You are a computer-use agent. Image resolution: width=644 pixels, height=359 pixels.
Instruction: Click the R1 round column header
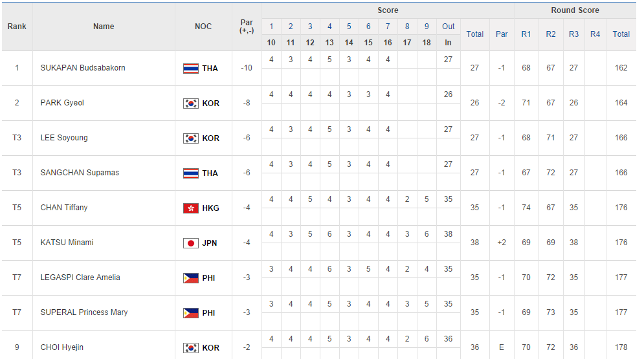click(526, 34)
